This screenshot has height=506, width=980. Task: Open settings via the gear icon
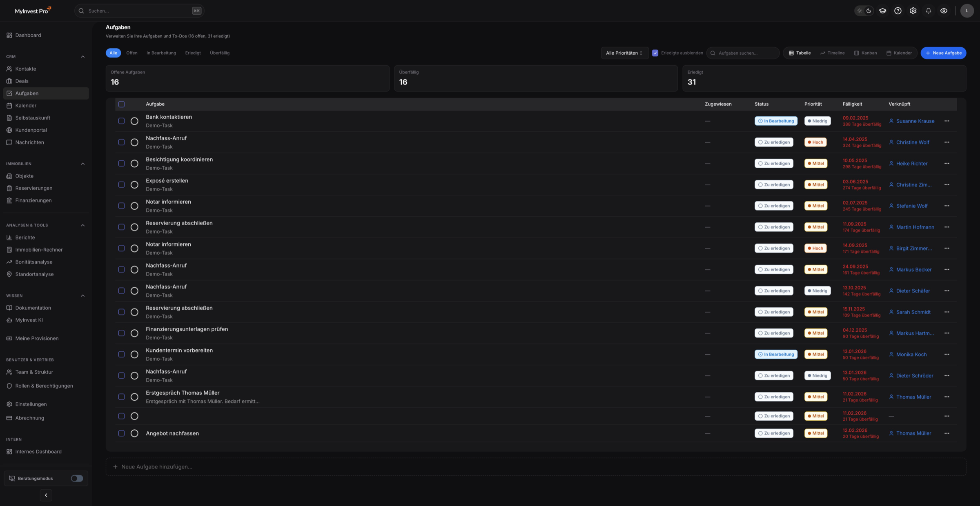click(913, 11)
